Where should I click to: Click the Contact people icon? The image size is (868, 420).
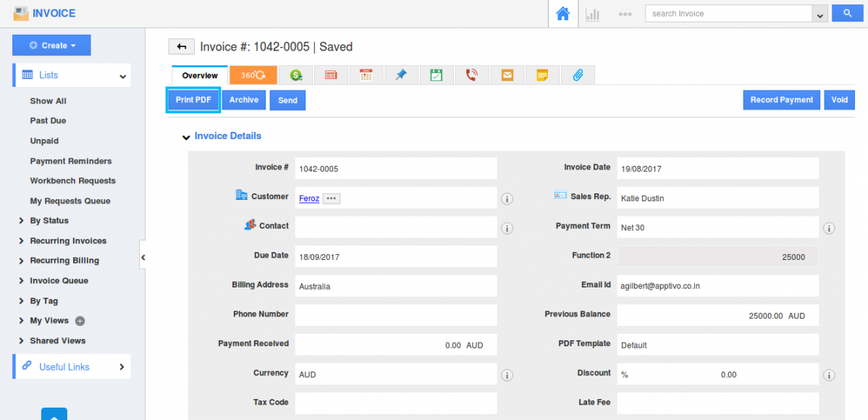pos(250,224)
